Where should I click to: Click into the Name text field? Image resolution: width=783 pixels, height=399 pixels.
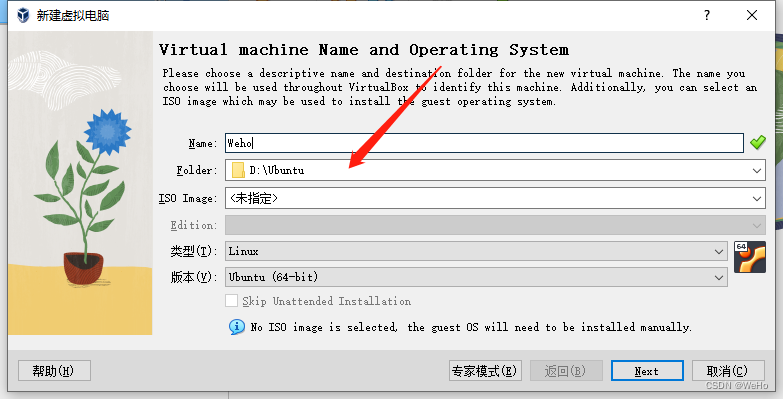coord(484,143)
